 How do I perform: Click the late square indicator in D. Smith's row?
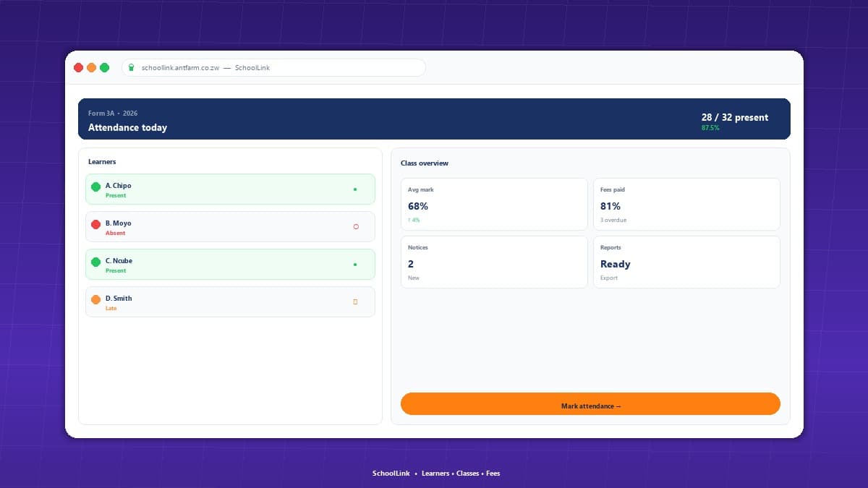click(355, 302)
